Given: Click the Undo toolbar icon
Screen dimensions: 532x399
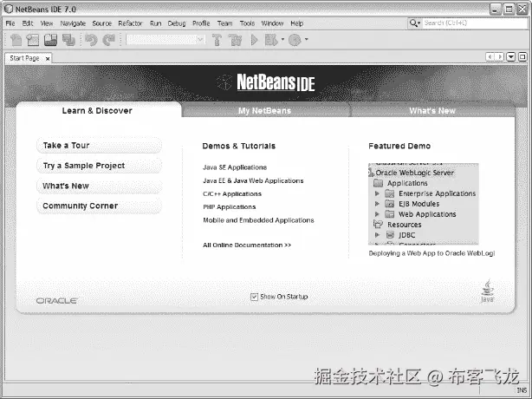Looking at the screenshot, I should [91, 40].
